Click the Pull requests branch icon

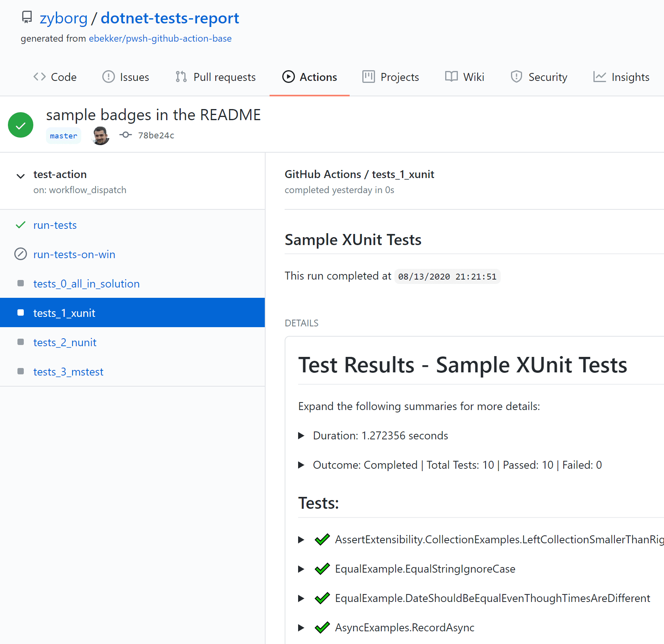(x=180, y=77)
